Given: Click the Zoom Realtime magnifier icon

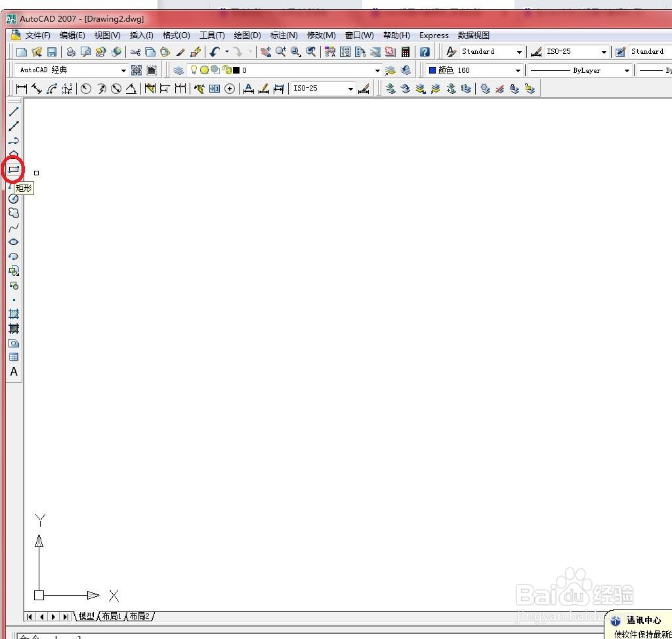Looking at the screenshot, I should pos(281,52).
